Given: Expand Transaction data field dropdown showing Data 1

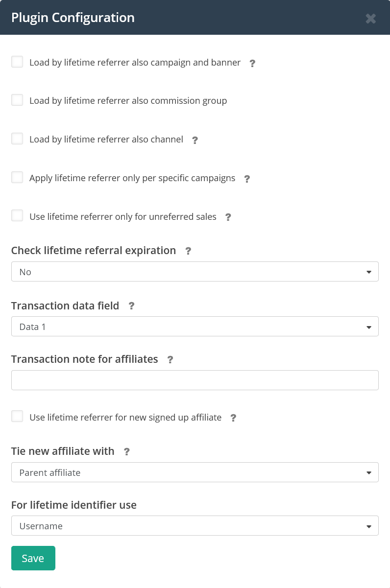Looking at the screenshot, I should (x=195, y=327).
